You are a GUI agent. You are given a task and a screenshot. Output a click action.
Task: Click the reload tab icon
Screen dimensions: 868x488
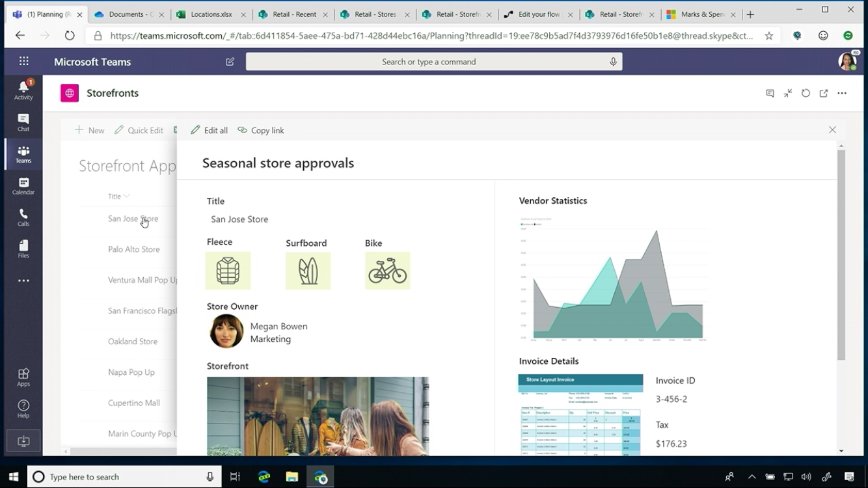(806, 93)
